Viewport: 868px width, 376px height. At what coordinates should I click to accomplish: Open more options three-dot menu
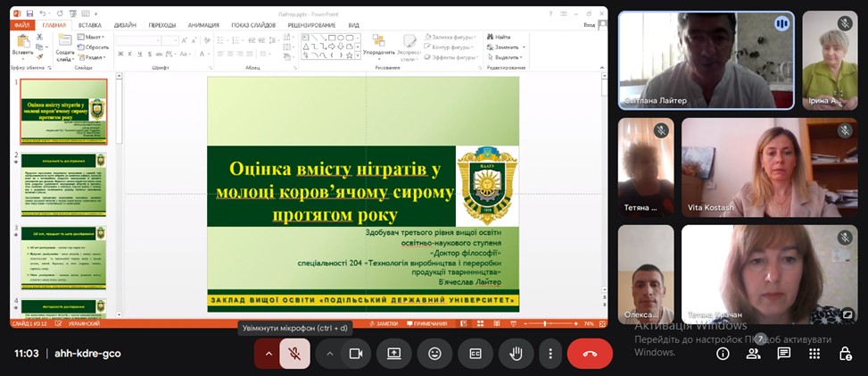550,353
